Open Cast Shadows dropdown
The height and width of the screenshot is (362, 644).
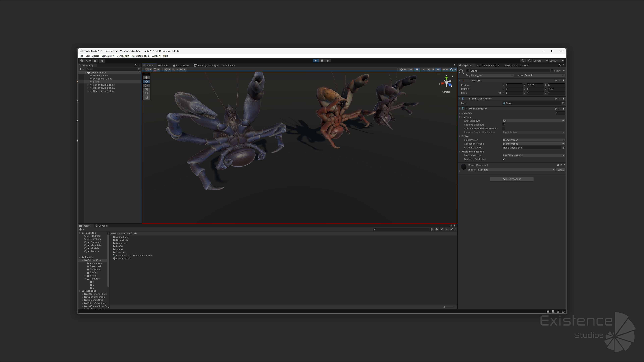pos(533,121)
